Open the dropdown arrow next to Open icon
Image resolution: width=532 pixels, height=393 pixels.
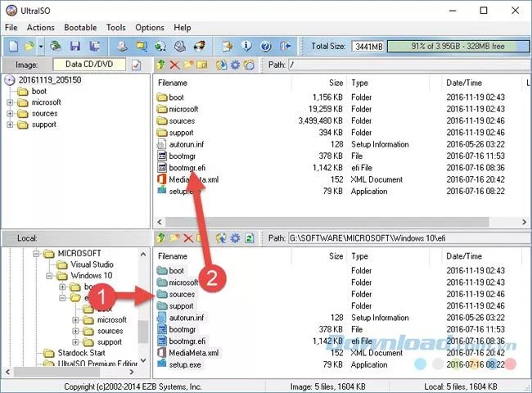pos(41,46)
